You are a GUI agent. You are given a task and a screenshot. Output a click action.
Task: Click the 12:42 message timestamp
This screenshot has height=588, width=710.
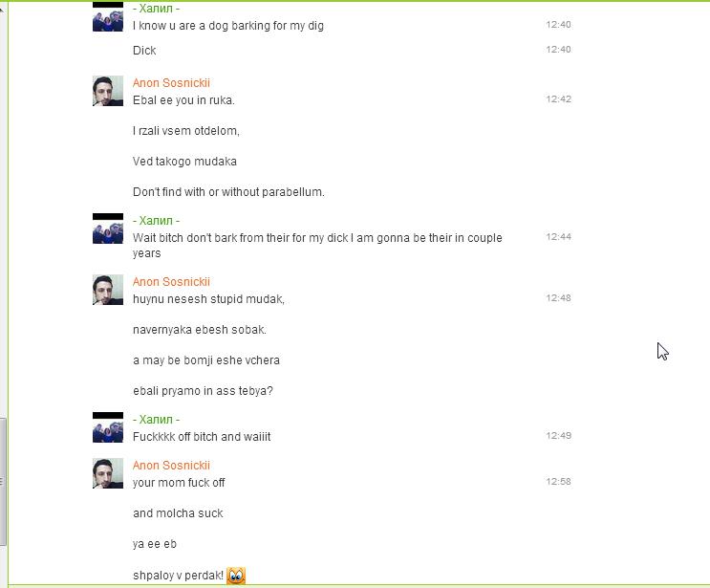(558, 99)
